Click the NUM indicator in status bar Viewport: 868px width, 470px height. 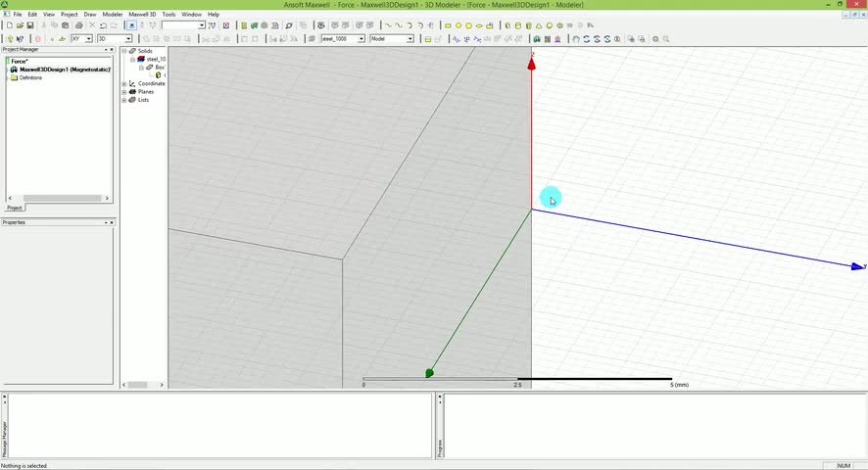point(844,465)
